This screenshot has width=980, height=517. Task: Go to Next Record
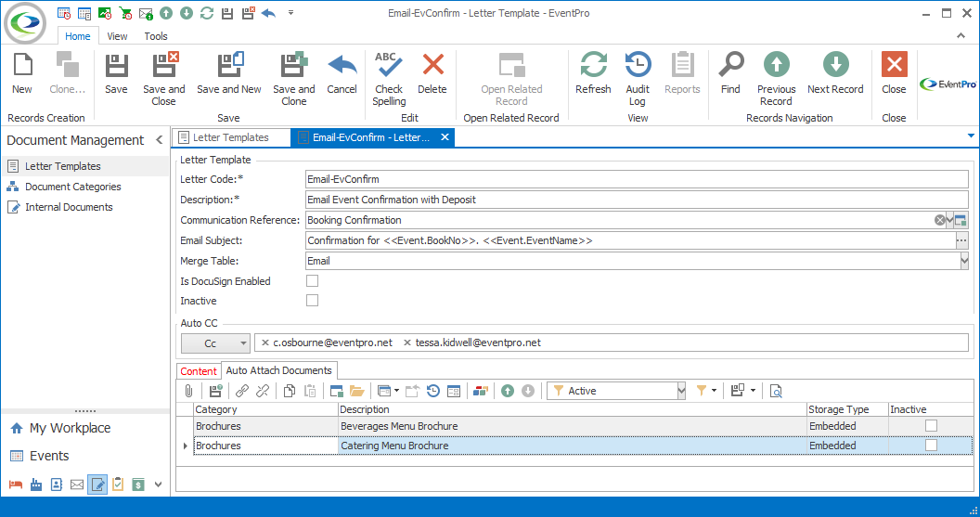(x=835, y=73)
